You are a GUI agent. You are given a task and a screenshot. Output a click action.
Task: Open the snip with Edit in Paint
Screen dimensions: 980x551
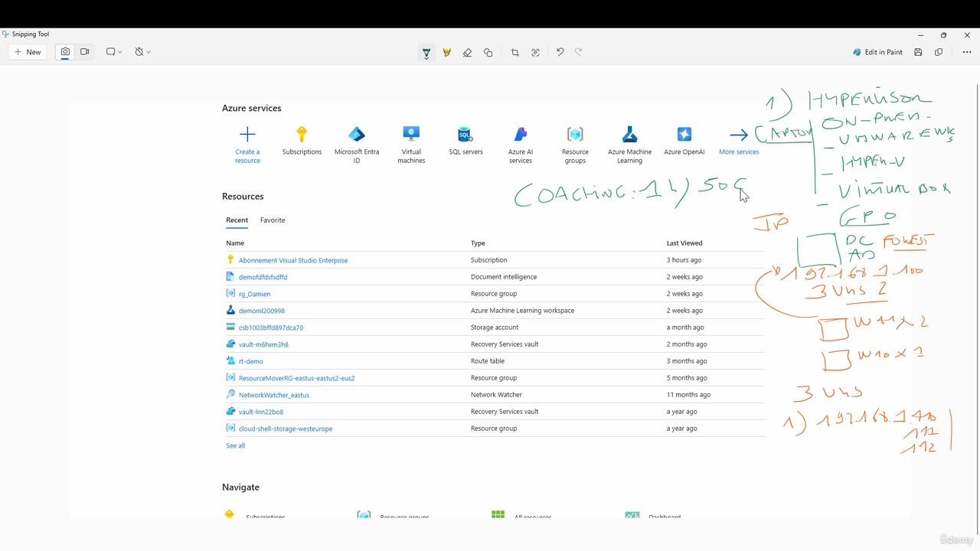(x=877, y=52)
